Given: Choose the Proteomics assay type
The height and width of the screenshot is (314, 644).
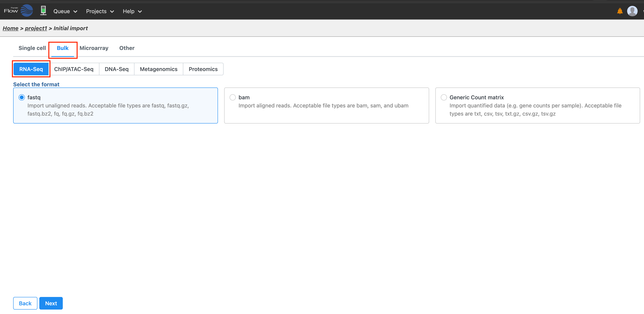Looking at the screenshot, I should tap(203, 69).
